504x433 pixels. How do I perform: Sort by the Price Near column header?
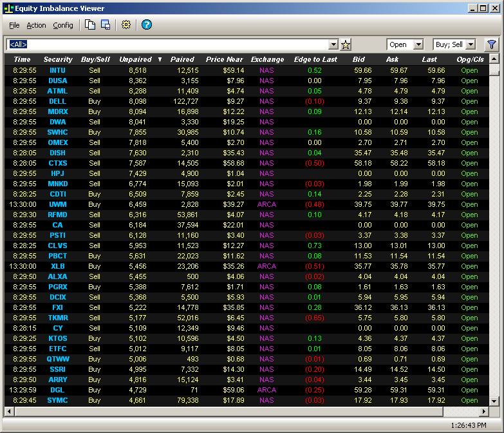[225, 59]
